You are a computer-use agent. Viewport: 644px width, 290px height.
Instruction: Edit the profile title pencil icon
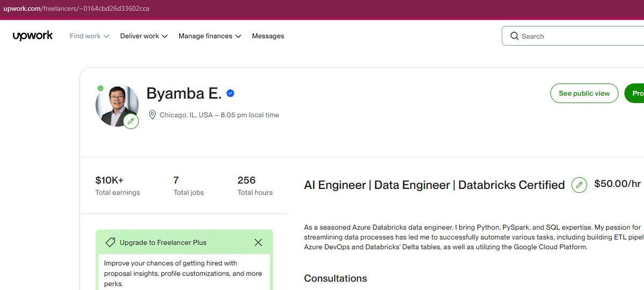point(579,185)
